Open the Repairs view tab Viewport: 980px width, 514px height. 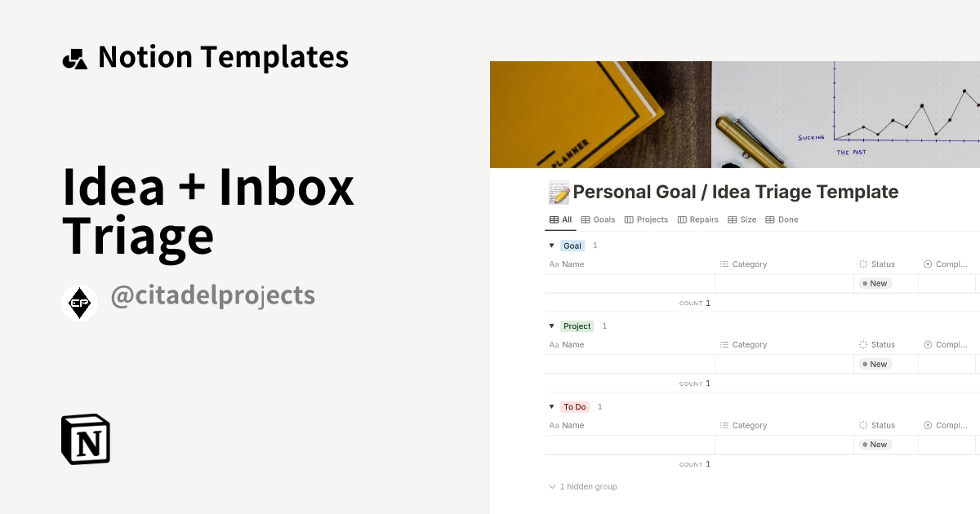pos(698,219)
